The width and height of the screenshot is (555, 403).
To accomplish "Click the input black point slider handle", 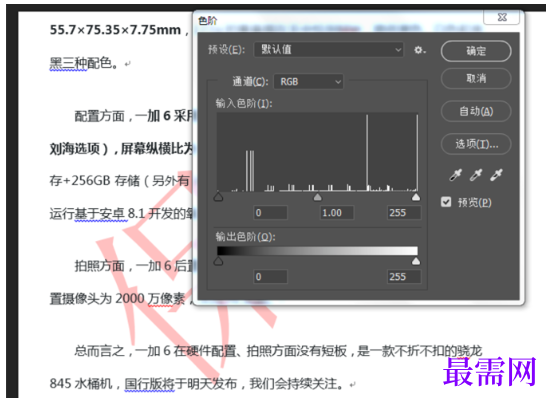I will tap(218, 196).
